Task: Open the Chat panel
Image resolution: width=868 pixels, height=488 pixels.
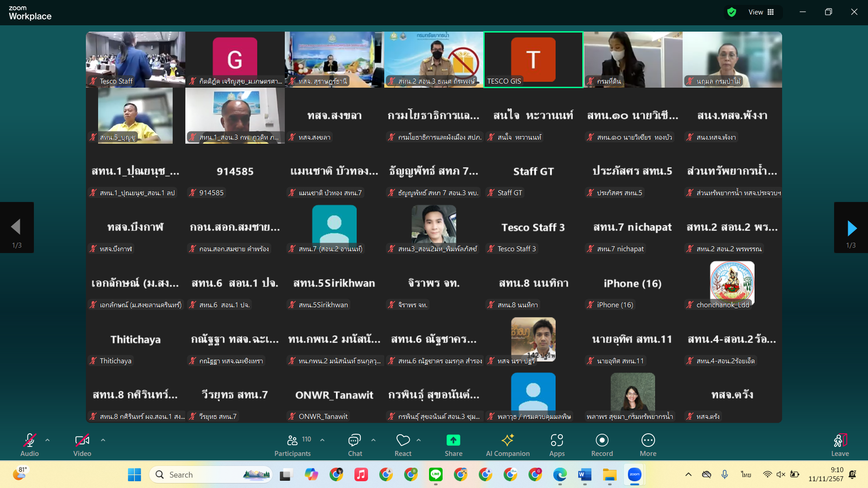Action: pyautogui.click(x=354, y=445)
